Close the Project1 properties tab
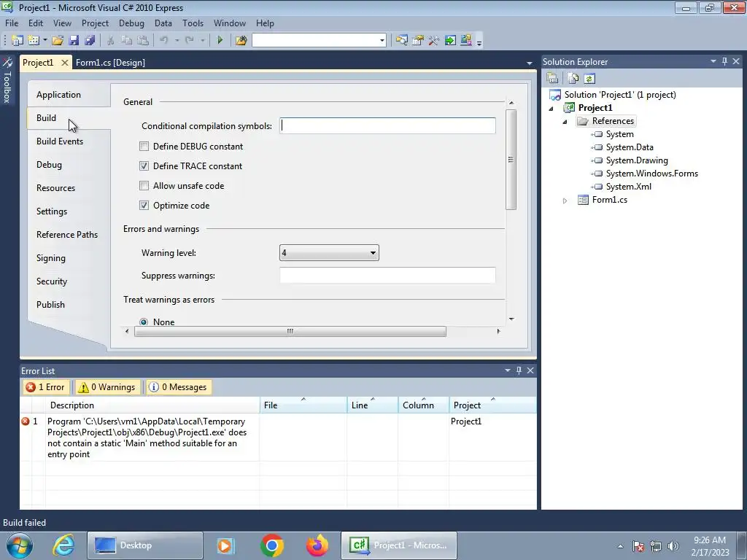747x560 pixels. click(65, 63)
